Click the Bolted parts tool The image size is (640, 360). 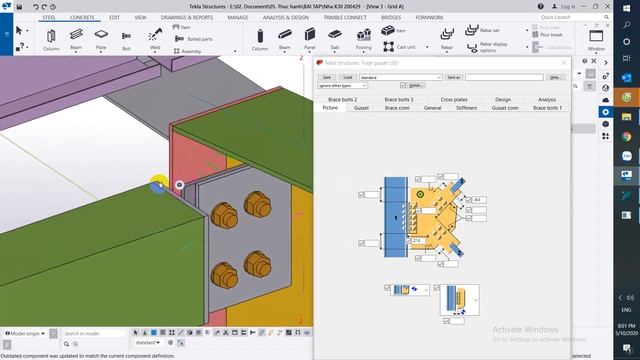[x=193, y=39]
